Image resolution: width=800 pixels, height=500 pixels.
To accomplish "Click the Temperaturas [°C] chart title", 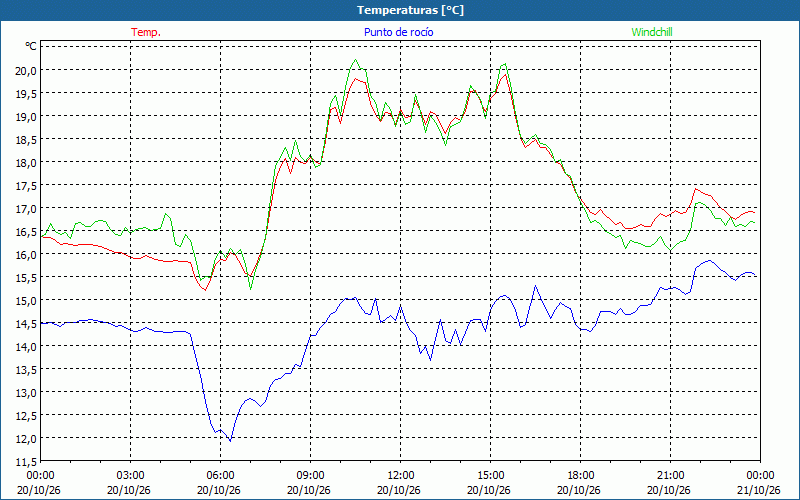I will [410, 10].
